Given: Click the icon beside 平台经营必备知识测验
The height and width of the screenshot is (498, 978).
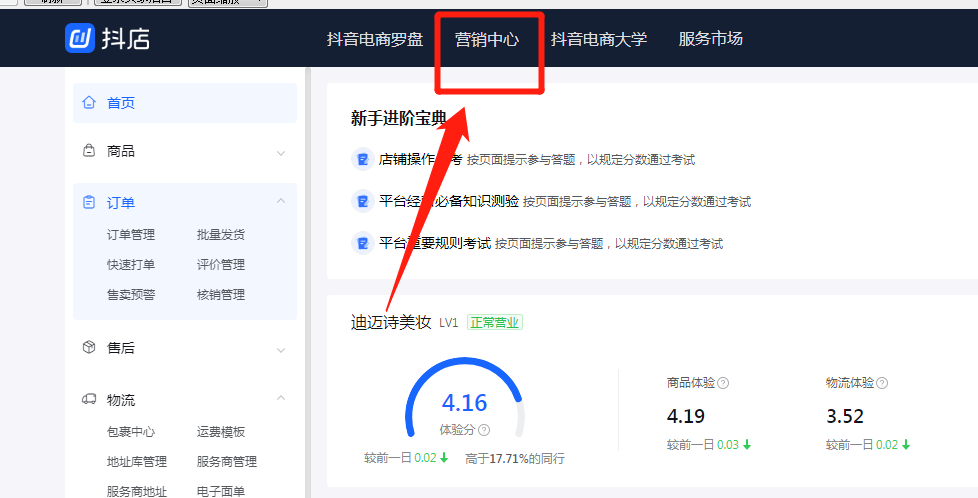Looking at the screenshot, I should tap(362, 201).
